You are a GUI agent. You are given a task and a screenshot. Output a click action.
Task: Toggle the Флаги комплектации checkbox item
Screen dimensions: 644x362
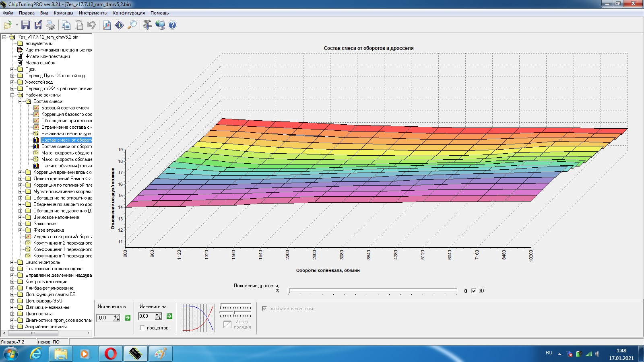[20, 56]
